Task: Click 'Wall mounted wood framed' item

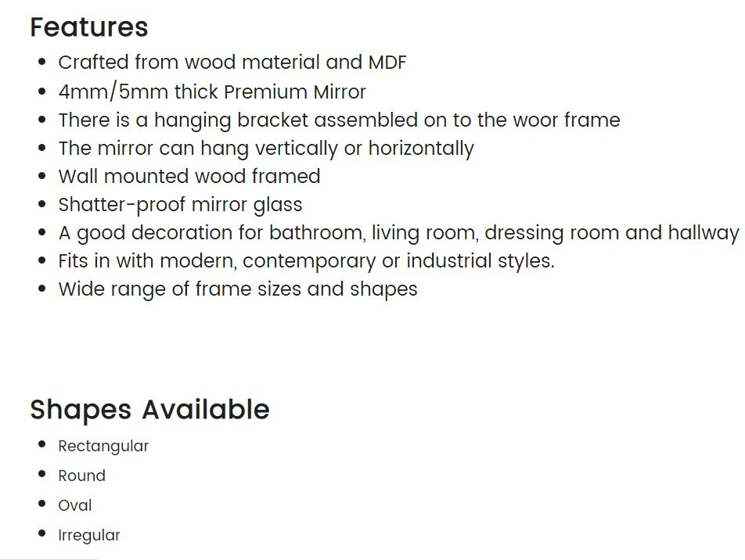Action: [x=189, y=176]
